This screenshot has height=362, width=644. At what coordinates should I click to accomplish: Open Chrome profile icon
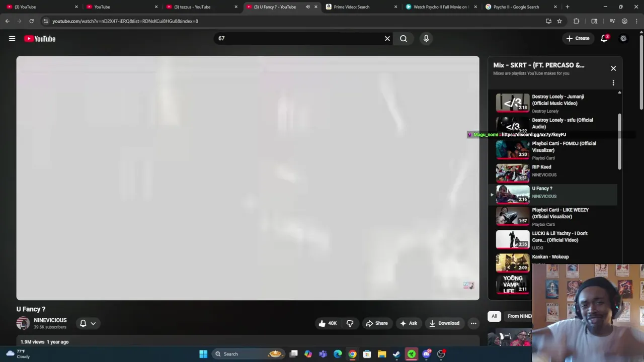tap(624, 21)
